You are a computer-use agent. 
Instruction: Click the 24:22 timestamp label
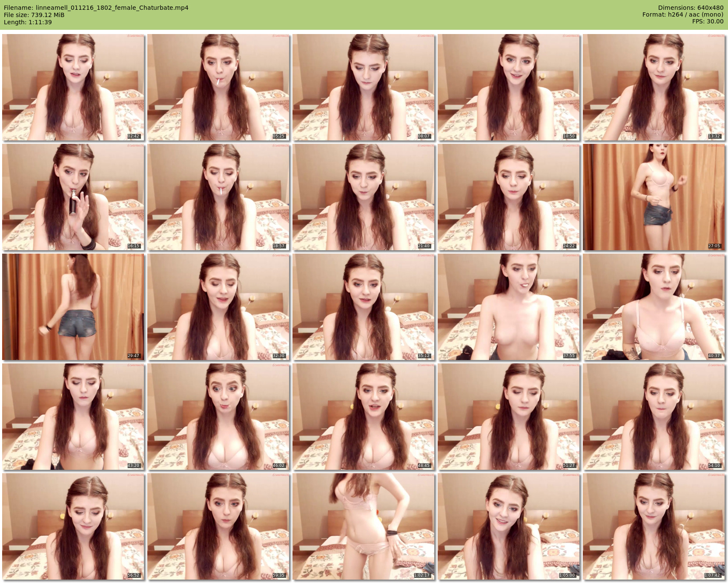pyautogui.click(x=569, y=246)
